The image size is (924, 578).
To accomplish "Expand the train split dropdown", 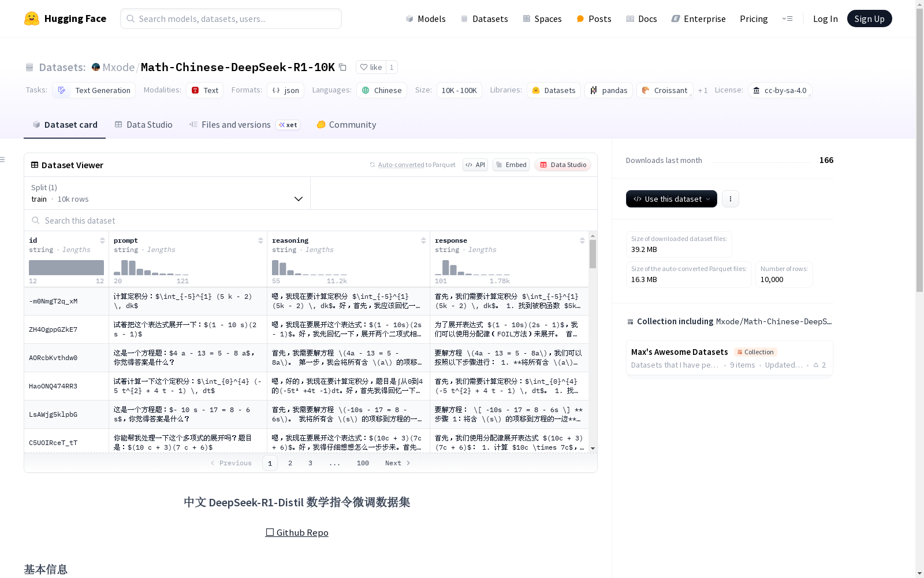I will coord(167,193).
